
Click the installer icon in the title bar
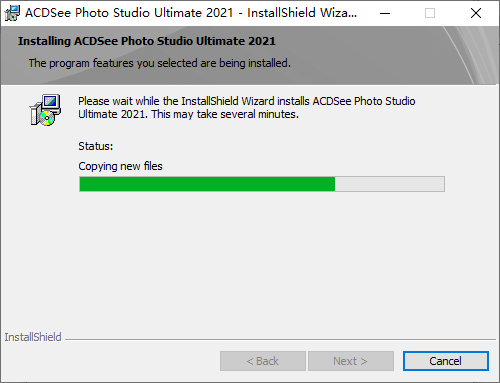(12, 13)
